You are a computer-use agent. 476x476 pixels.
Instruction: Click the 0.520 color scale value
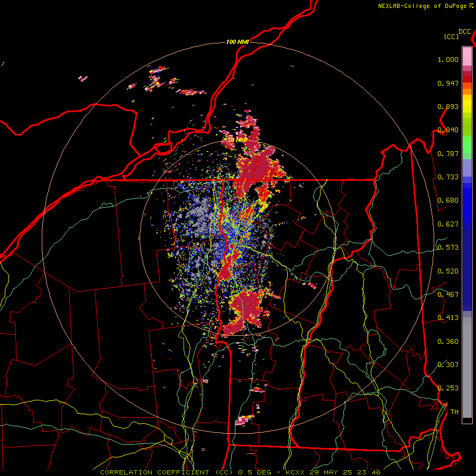point(448,271)
